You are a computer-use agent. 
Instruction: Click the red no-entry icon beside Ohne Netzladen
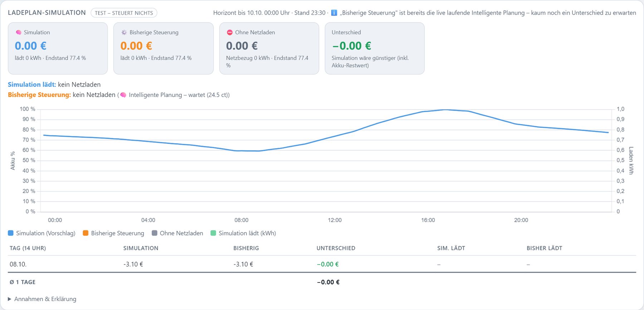230,33
